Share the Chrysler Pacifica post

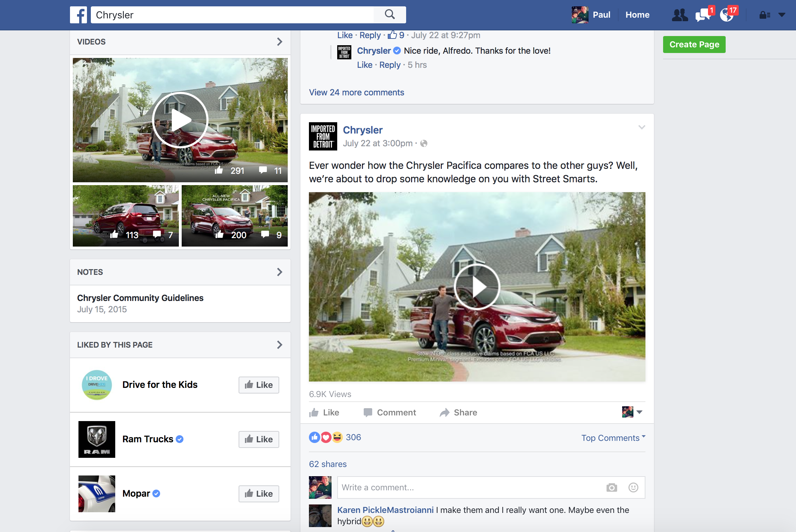coord(458,413)
